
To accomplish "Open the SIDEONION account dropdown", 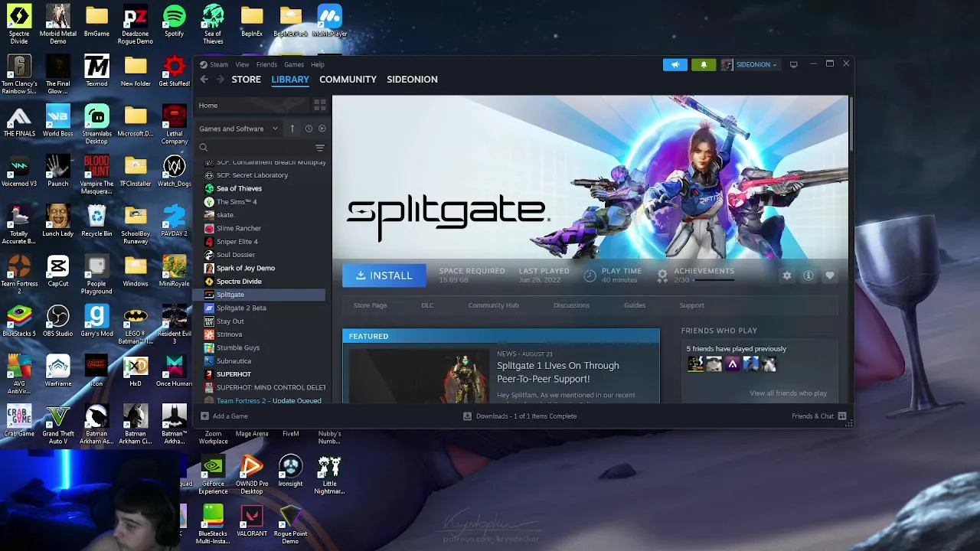I will point(756,64).
